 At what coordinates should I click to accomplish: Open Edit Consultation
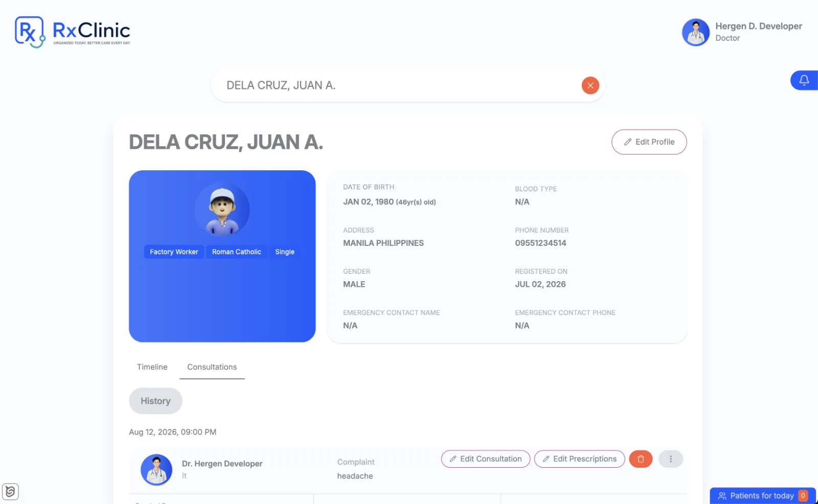[x=485, y=459]
